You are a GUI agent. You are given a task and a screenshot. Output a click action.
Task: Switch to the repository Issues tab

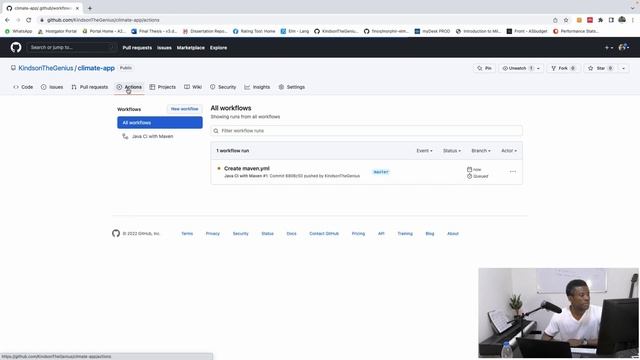coord(52,87)
